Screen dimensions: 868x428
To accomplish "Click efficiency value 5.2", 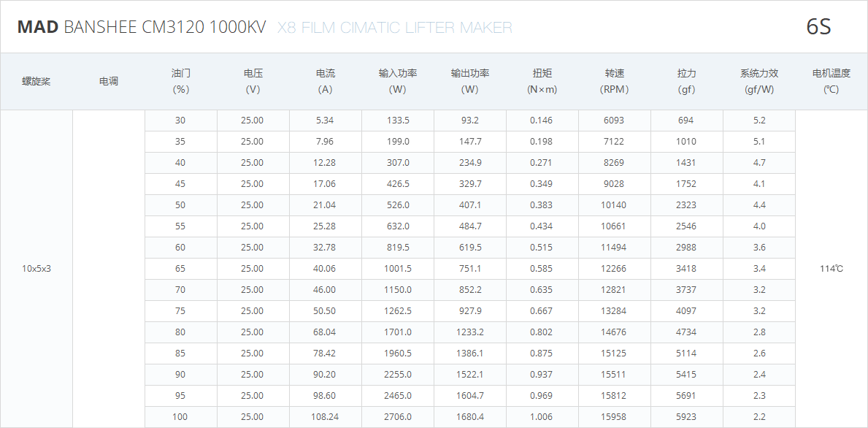I will point(759,121).
